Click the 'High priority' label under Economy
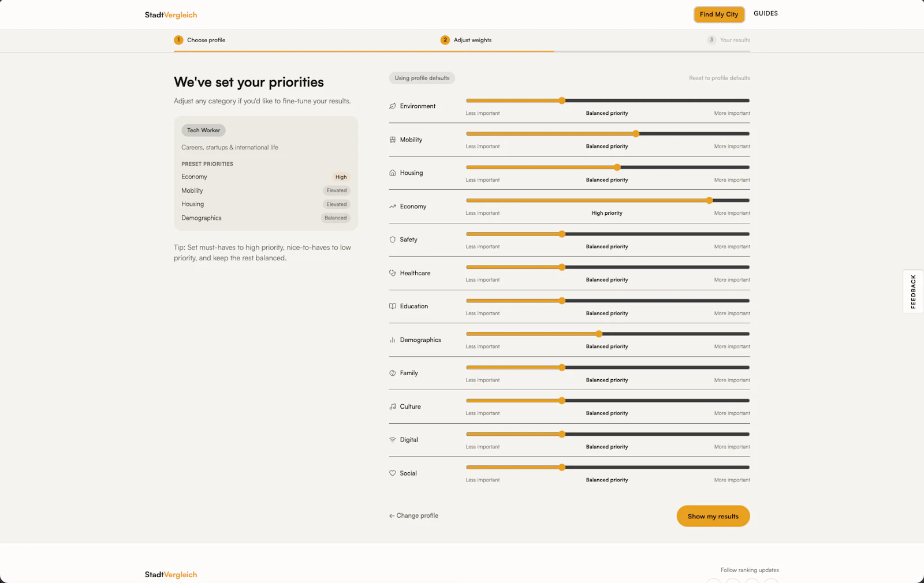 607,213
